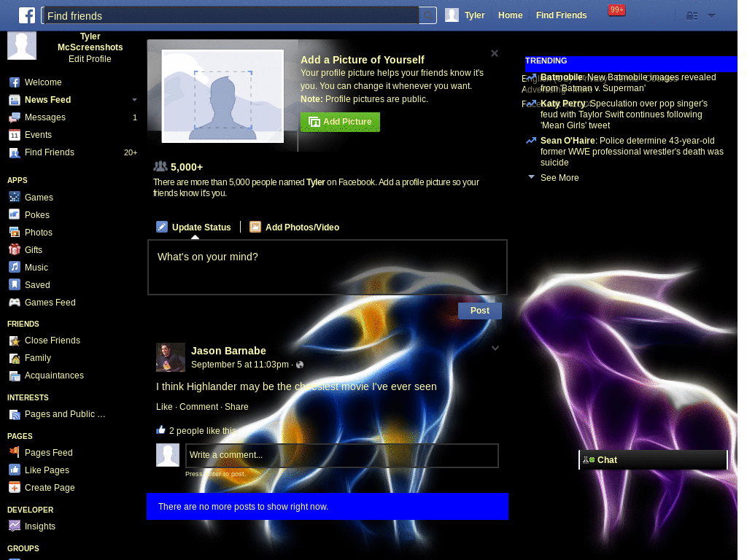The width and height of the screenshot is (747, 560).
Task: Click the search magnifier button
Action: click(427, 16)
